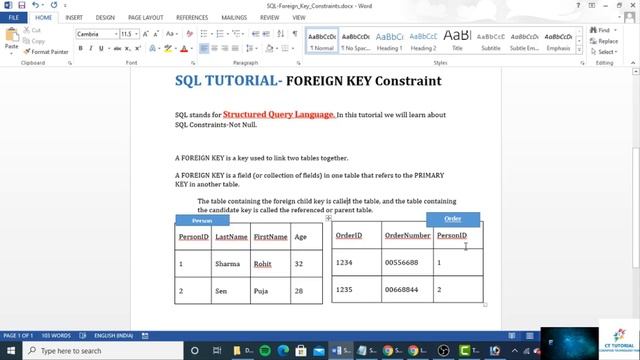This screenshot has height=360, width=640.
Task: Open the FILE tab
Action: 13,18
